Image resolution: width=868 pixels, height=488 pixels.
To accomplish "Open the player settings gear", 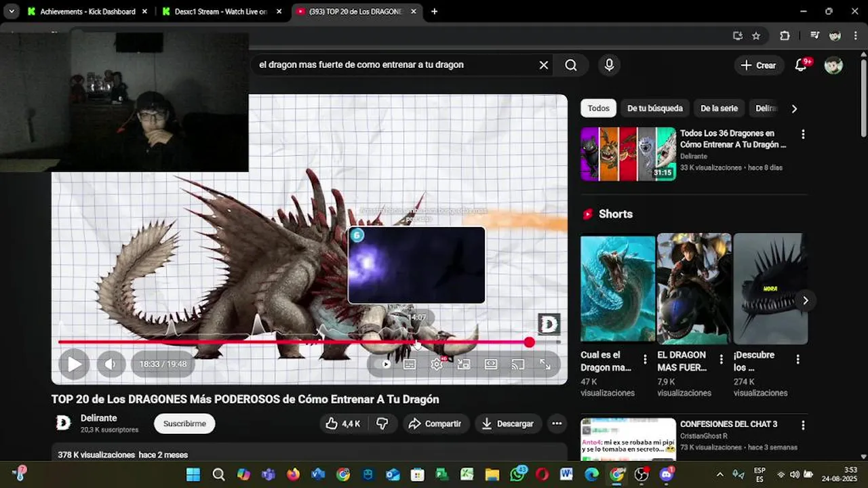I will pyautogui.click(x=437, y=364).
